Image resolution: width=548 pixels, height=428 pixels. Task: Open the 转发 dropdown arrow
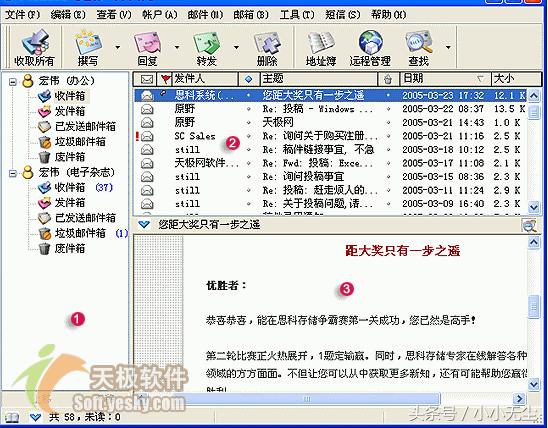coord(236,47)
